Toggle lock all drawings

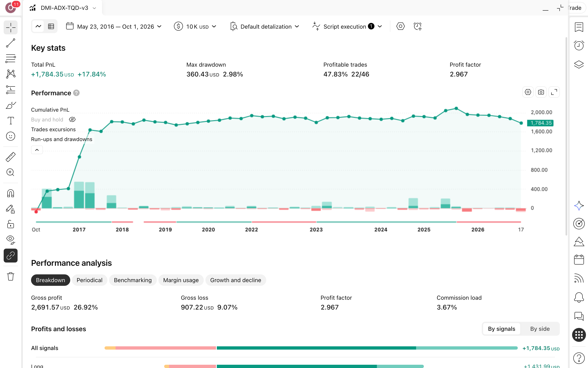[x=11, y=224]
